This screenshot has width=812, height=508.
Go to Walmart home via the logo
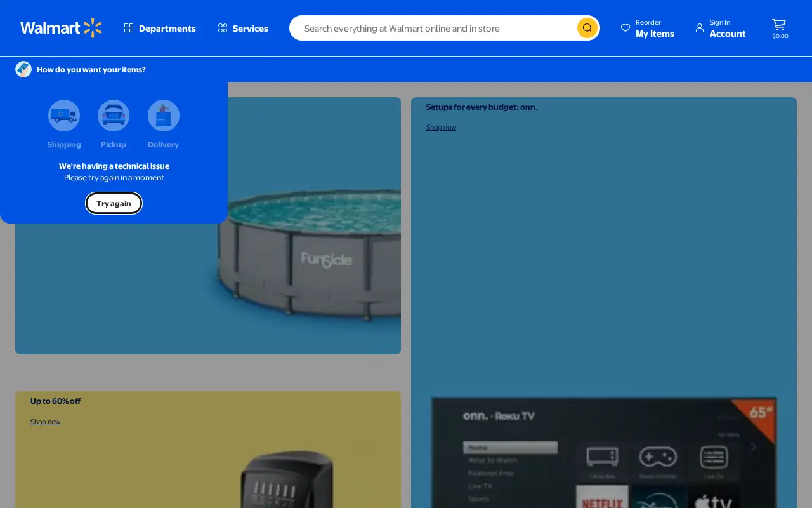click(x=61, y=28)
